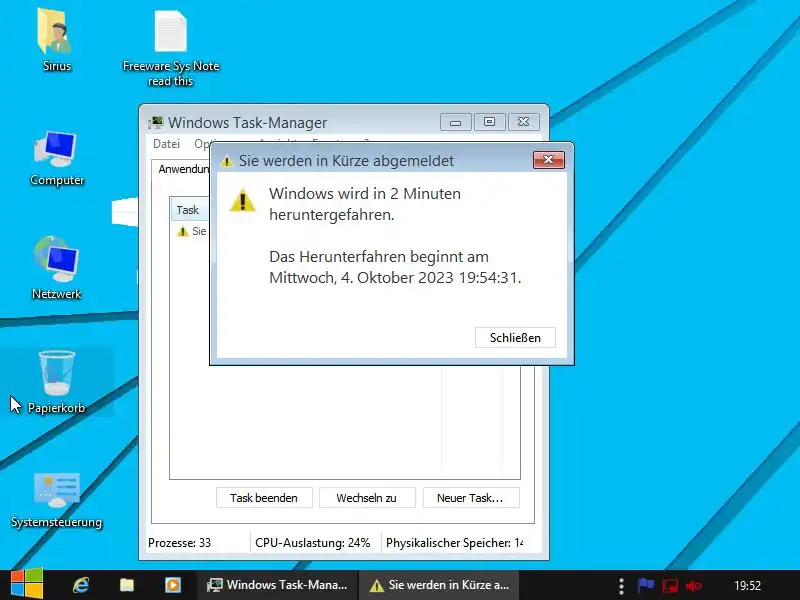Viewport: 800px width, 600px height.
Task: Open the Start menu Windows logo
Action: [x=27, y=585]
